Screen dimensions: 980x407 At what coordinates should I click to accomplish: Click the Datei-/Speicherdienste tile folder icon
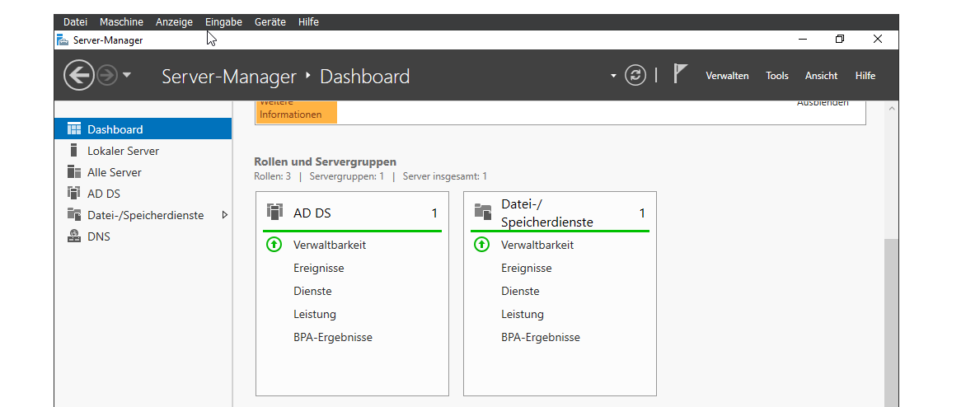click(x=482, y=212)
